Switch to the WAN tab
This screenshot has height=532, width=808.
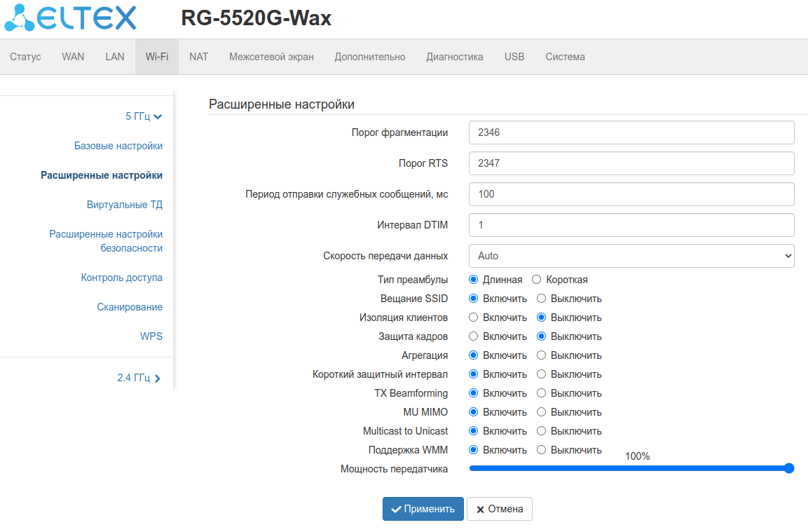73,57
